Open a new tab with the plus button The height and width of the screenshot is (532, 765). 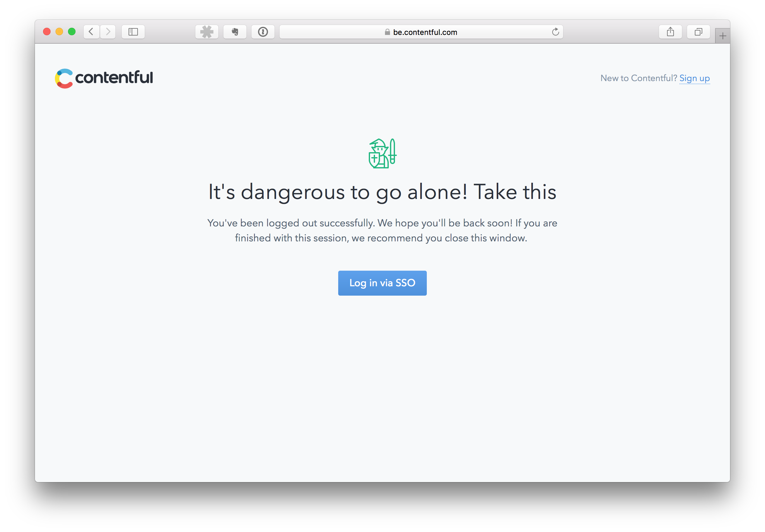point(722,36)
